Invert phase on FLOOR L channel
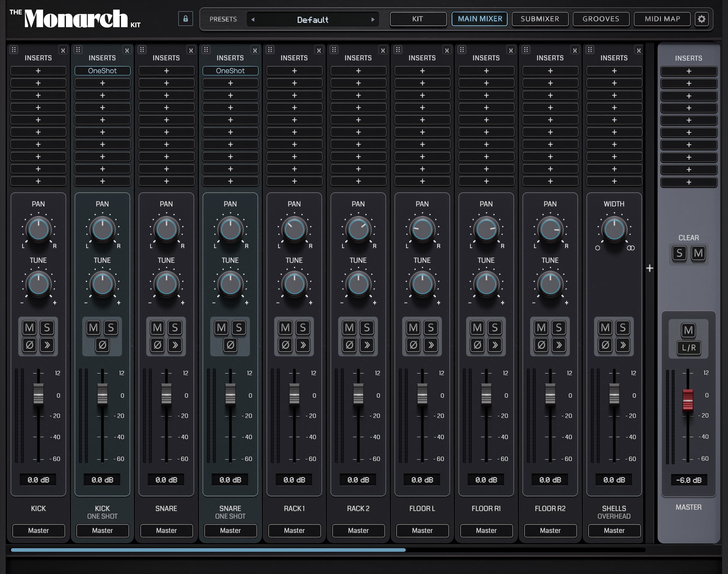Viewport: 728px width, 574px height. coord(413,345)
